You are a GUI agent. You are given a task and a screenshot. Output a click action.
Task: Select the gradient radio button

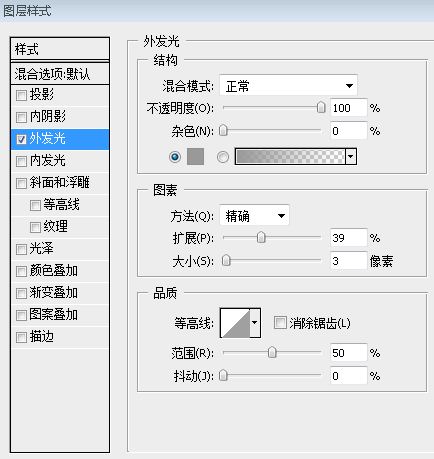coord(223,157)
